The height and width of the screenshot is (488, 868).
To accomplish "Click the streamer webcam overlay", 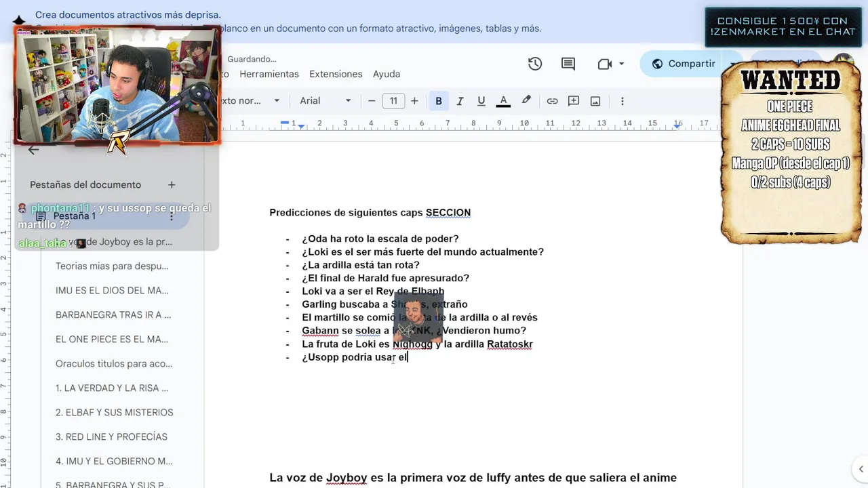I will [x=118, y=85].
